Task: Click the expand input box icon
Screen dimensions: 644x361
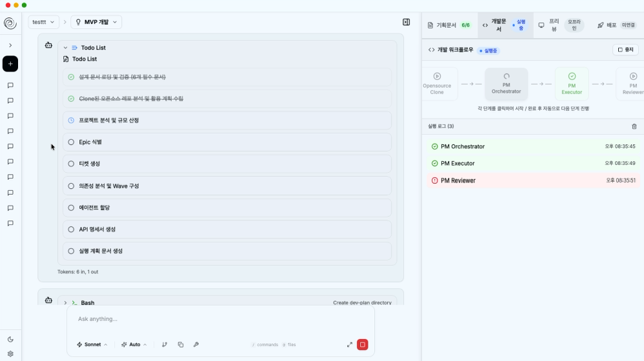Action: [x=350, y=344]
